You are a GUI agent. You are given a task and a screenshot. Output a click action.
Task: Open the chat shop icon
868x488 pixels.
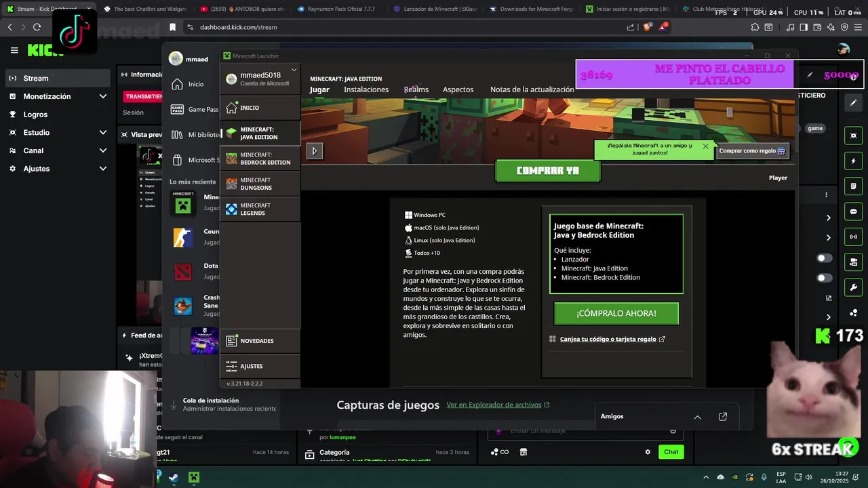(x=524, y=452)
